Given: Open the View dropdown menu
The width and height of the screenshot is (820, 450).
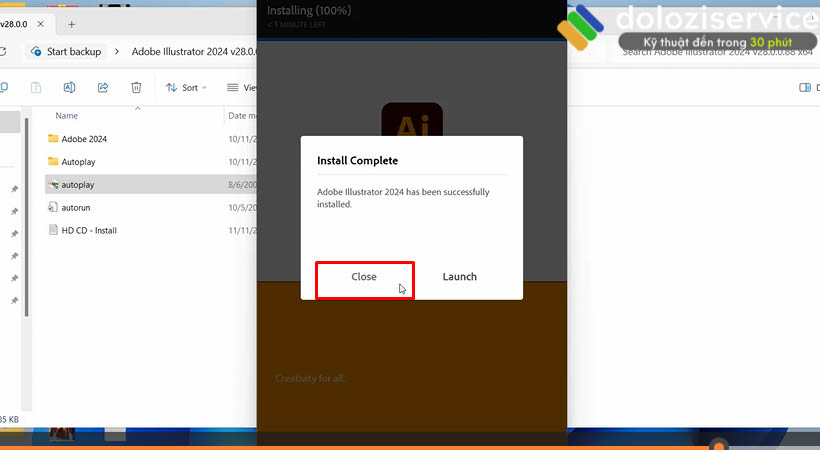Looking at the screenshot, I should click(243, 88).
